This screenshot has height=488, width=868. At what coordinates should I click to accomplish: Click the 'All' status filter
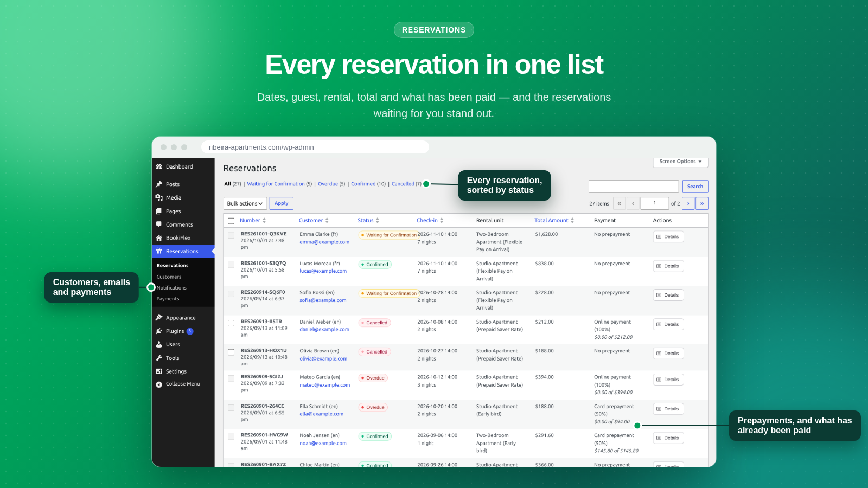tap(228, 184)
